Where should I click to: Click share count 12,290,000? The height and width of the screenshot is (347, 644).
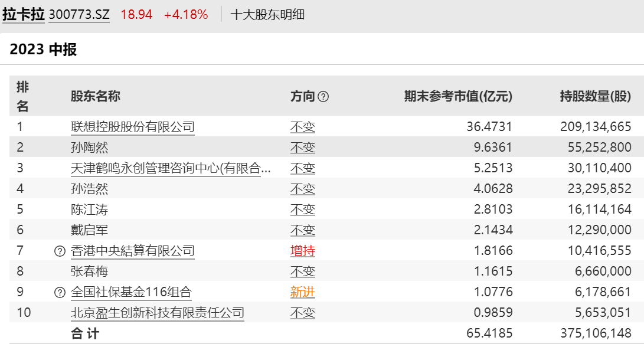click(599, 230)
